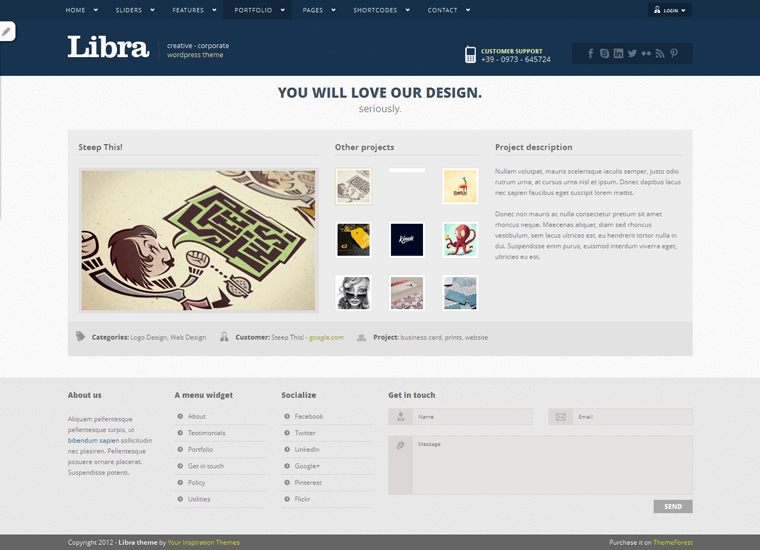Viewport: 760px width, 550px height.
Task: Click into the Name input field
Action: (472, 417)
